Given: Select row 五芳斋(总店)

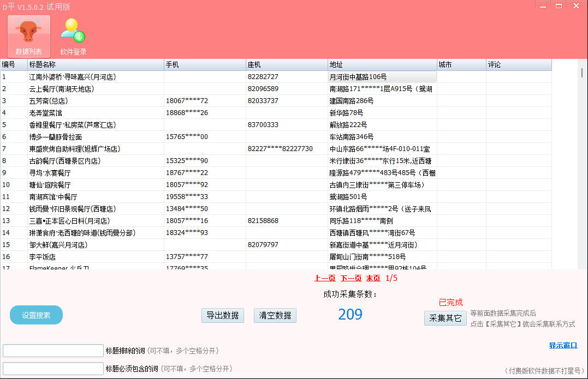Looking at the screenshot, I should coord(276,101).
